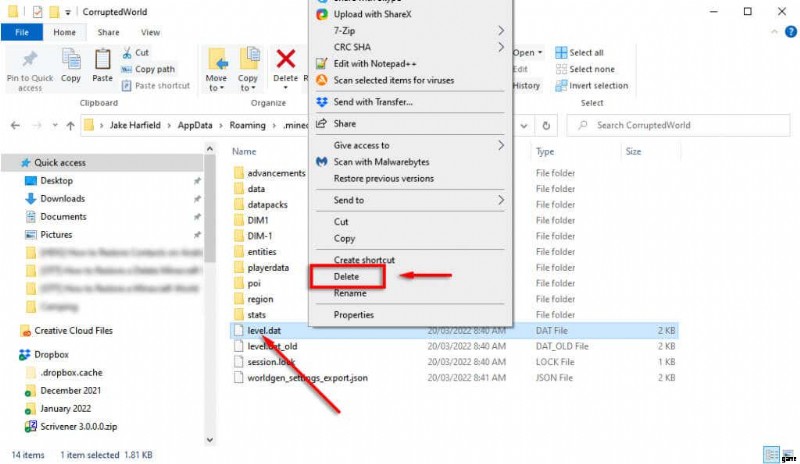Click the Move to folder icon
Image resolution: width=800 pixels, height=464 pixels.
coord(216,60)
